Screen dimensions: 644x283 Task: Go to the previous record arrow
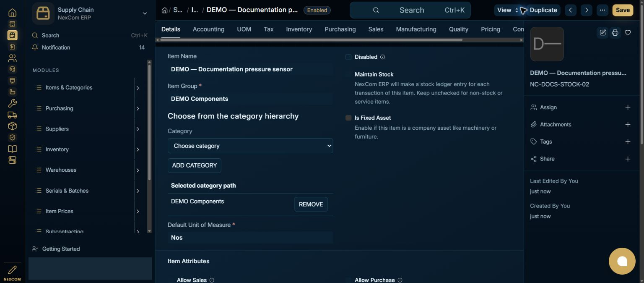point(571,10)
